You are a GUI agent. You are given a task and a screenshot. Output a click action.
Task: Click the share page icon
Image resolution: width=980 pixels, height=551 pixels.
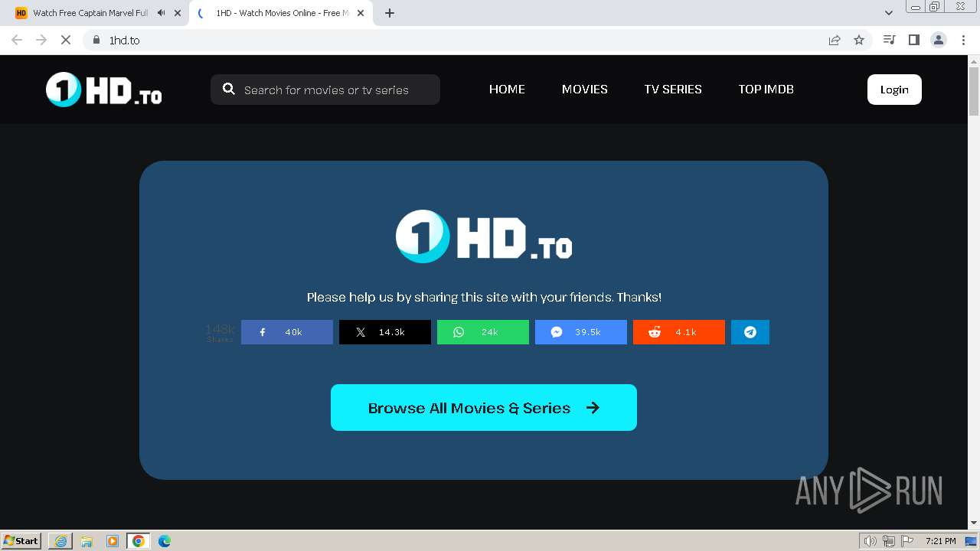pos(835,40)
